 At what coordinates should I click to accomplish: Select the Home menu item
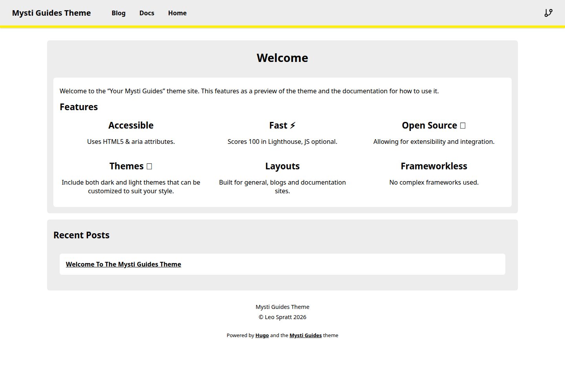point(177,13)
